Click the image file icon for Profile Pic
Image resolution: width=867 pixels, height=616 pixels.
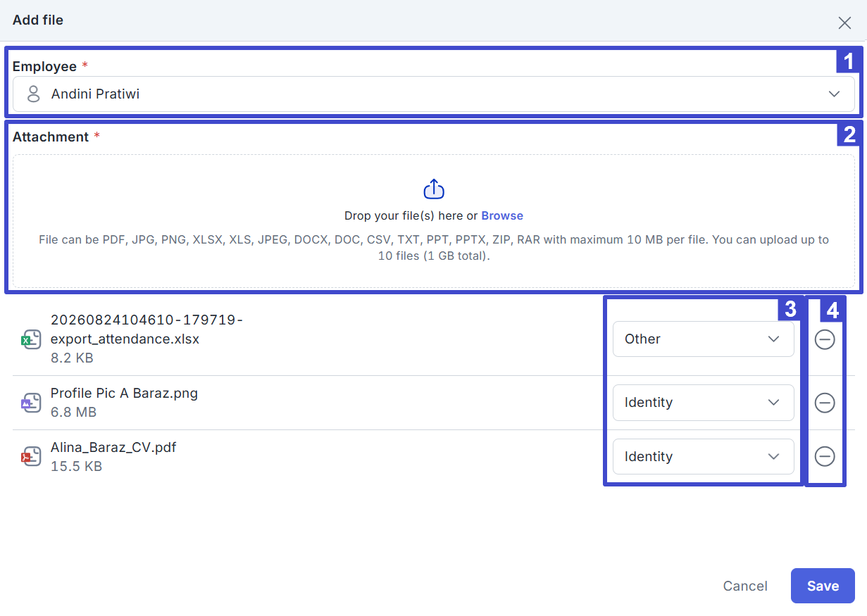pyautogui.click(x=30, y=403)
